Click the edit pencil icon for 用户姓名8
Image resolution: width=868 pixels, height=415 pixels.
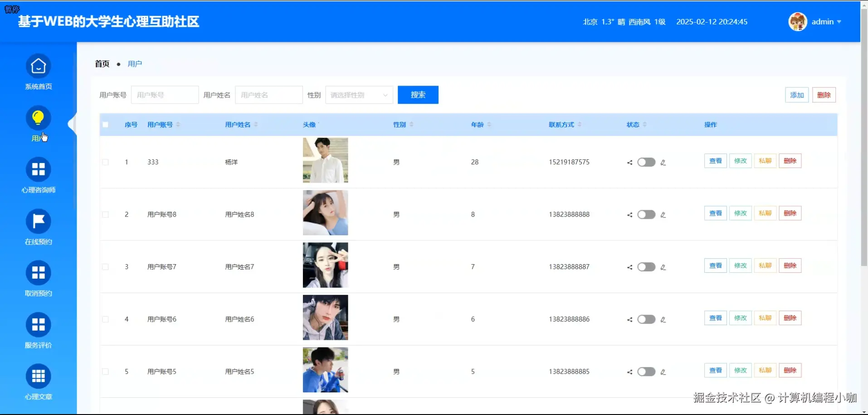[x=663, y=215]
